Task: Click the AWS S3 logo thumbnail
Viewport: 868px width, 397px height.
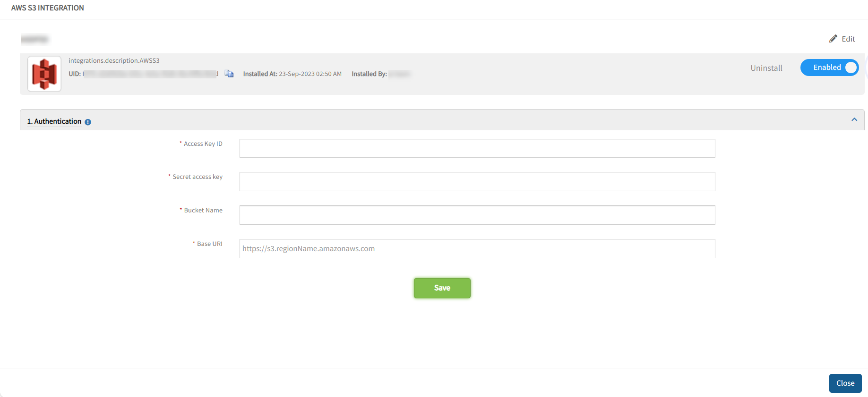Action: [44, 74]
